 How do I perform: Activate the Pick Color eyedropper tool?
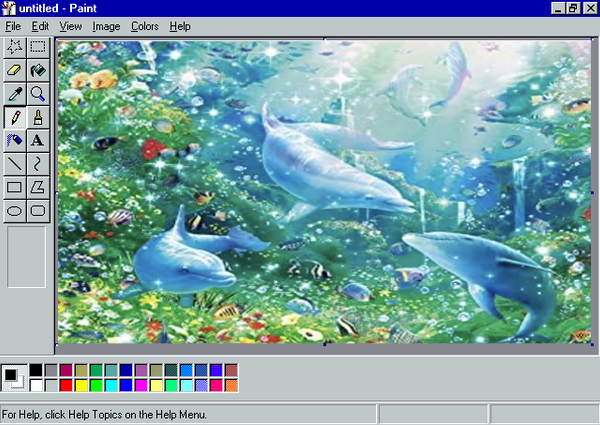[15, 94]
